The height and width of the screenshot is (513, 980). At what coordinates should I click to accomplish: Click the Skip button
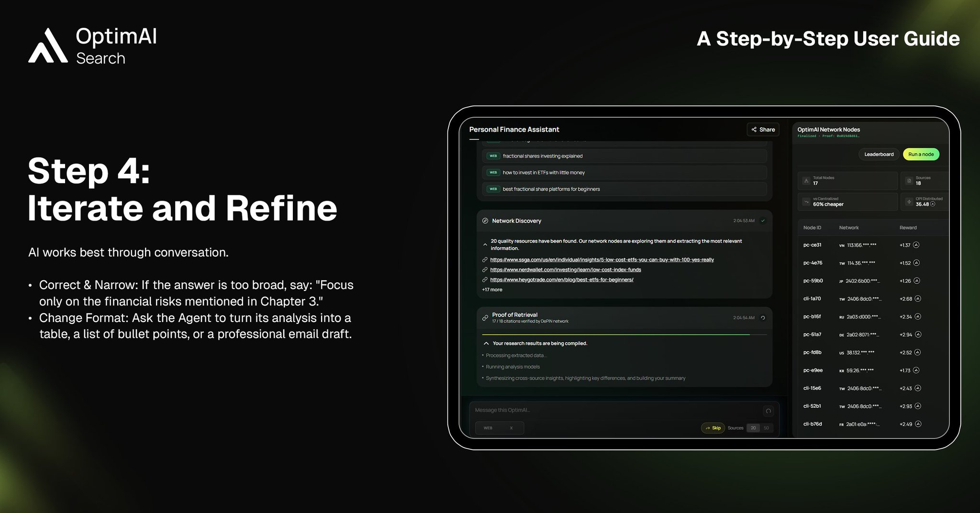[x=713, y=428]
